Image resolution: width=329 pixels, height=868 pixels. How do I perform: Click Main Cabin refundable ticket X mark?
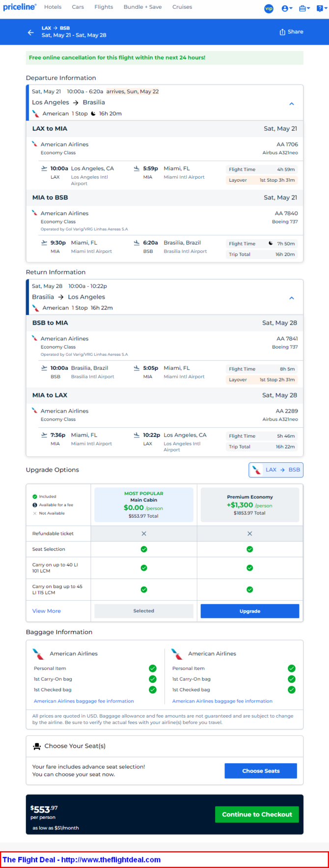point(144,533)
